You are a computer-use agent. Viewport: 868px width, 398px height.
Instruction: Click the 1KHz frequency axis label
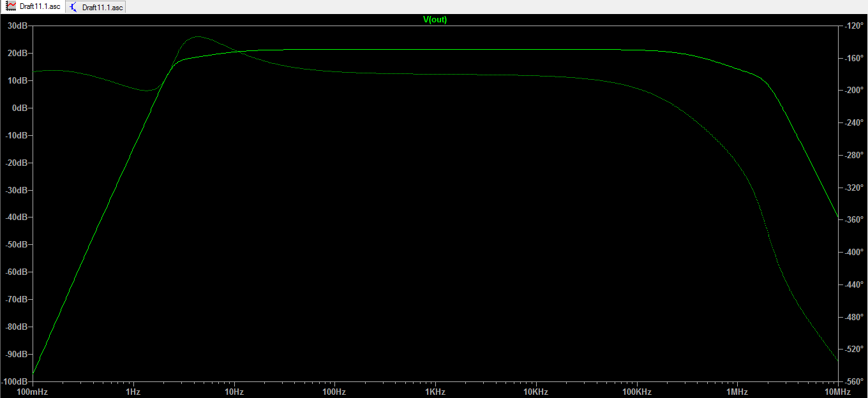tap(435, 391)
